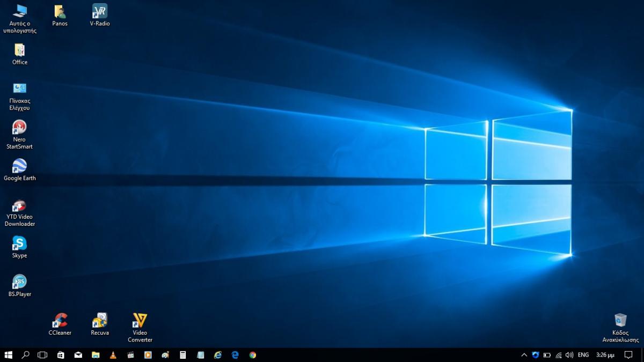
Task: Open the Action Center notifications button
Action: [628, 355]
